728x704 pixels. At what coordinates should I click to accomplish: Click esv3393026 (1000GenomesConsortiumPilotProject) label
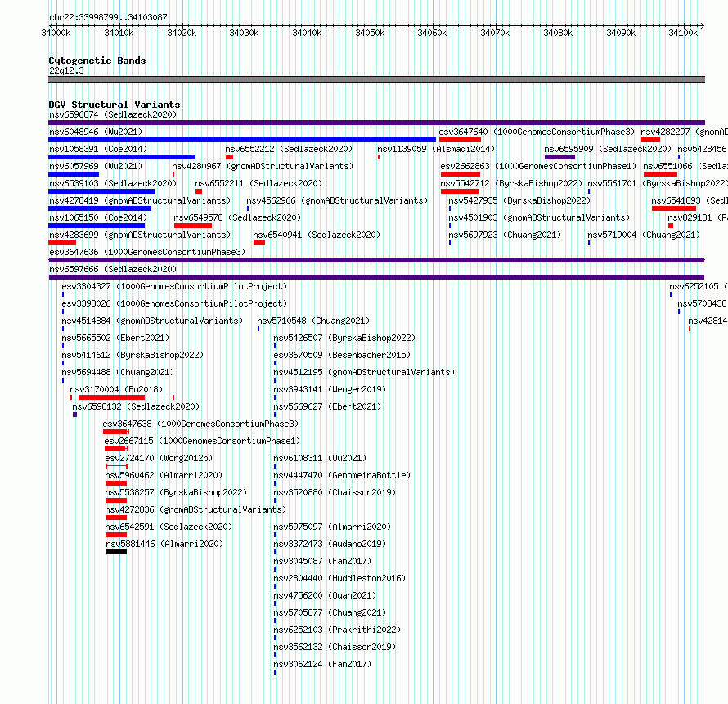[x=174, y=303]
